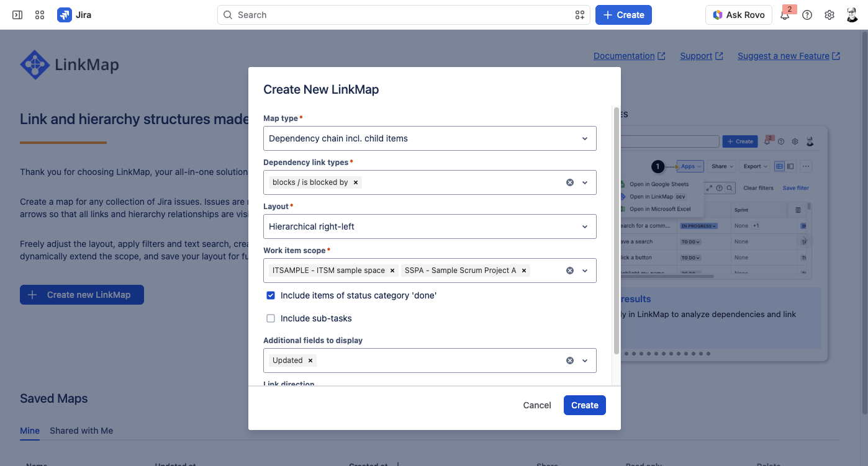Click the page's vertical scrollbar

click(x=864, y=223)
